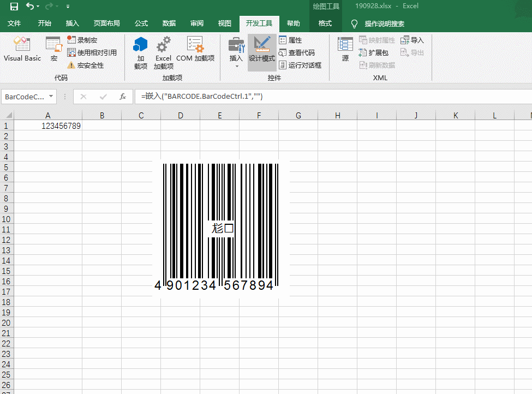
Task: Open the undo history dropdown arrow
Action: pos(38,7)
